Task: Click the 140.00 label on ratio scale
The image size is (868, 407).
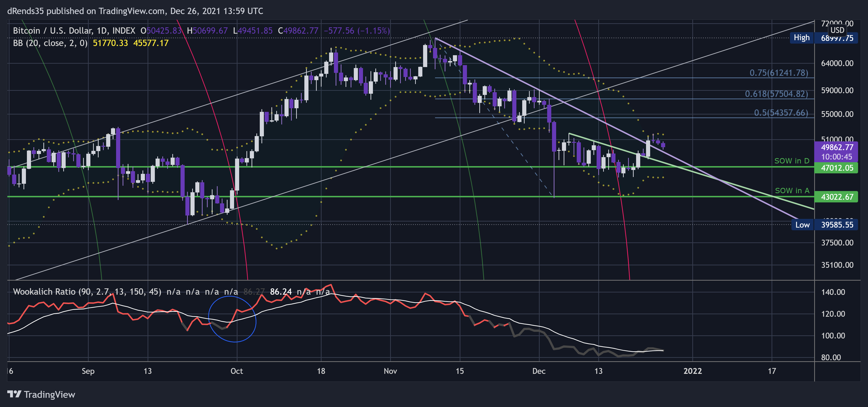Action: click(x=833, y=292)
